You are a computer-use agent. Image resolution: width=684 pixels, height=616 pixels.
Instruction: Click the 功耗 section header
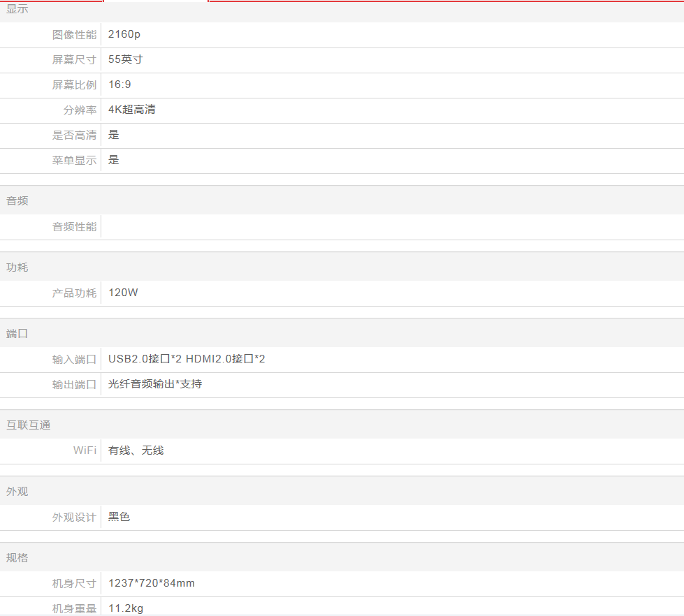17,267
